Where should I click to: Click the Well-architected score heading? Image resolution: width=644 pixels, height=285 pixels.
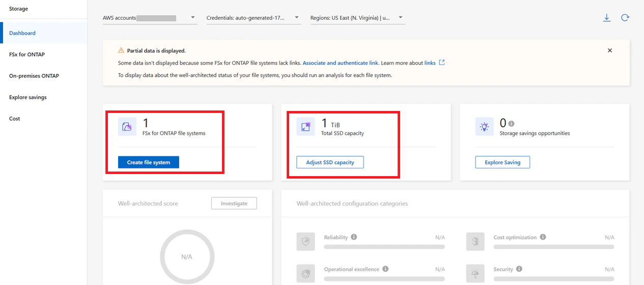click(148, 204)
